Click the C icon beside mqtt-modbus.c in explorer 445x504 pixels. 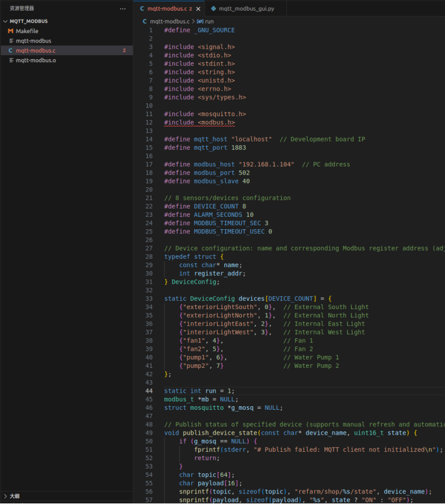pos(11,50)
